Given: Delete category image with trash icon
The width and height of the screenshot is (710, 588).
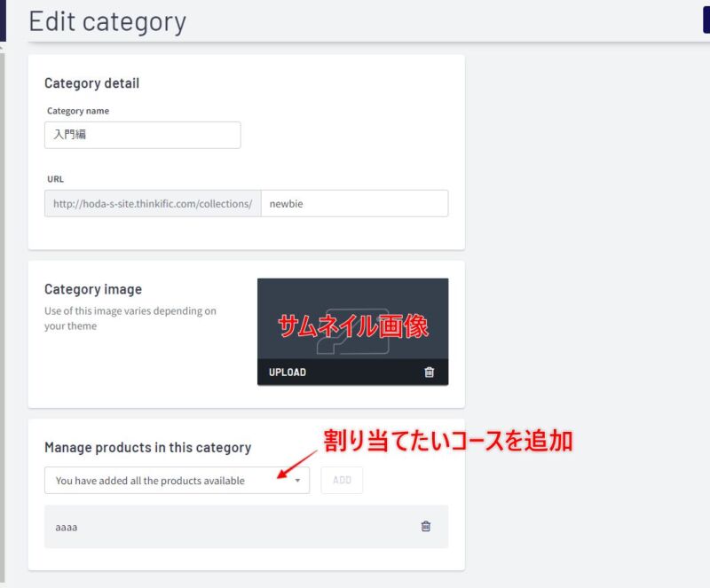Looking at the screenshot, I should tap(429, 372).
